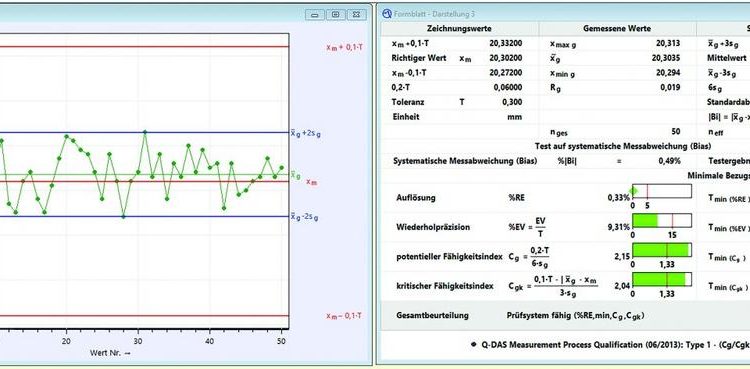Click the 'xm − 0,1·T' lower limit chart label

click(343, 316)
